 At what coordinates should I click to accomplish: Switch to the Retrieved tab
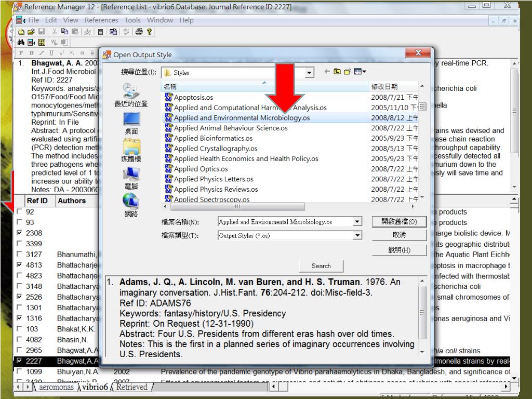point(132,387)
